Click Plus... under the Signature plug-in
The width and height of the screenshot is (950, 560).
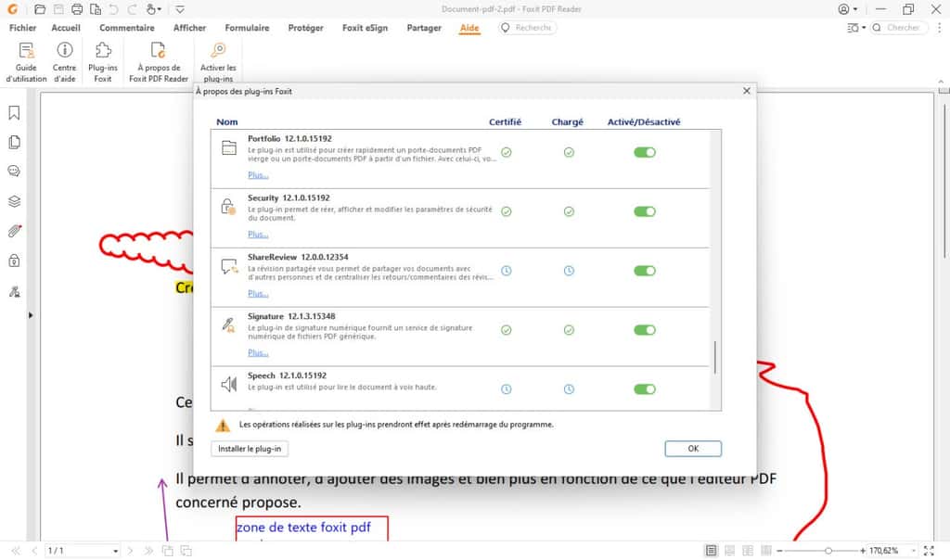(257, 352)
